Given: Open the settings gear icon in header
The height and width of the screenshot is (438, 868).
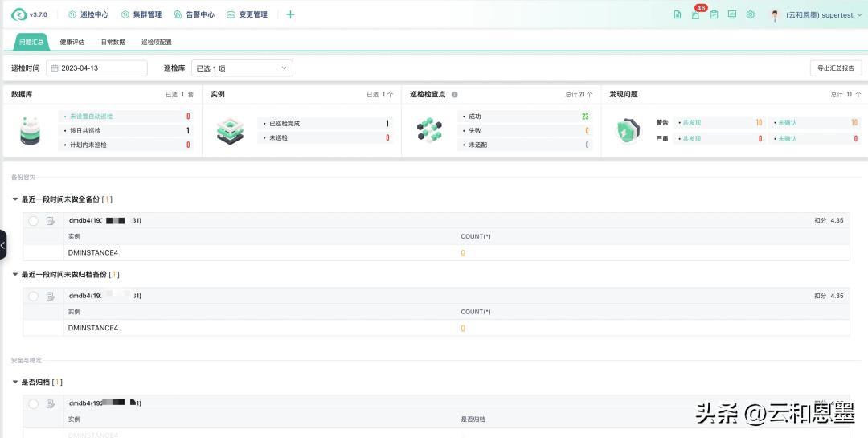Looking at the screenshot, I should click(750, 15).
